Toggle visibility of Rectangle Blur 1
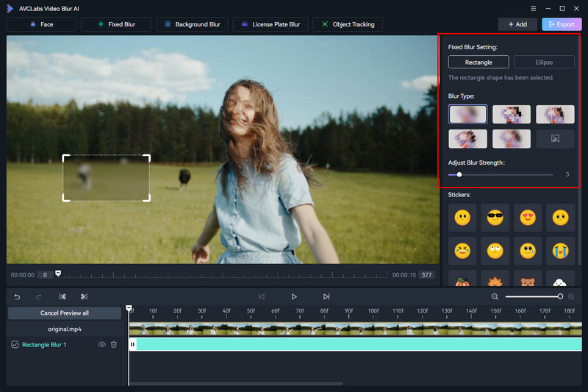Screen dimensions: 588x392 pos(101,344)
